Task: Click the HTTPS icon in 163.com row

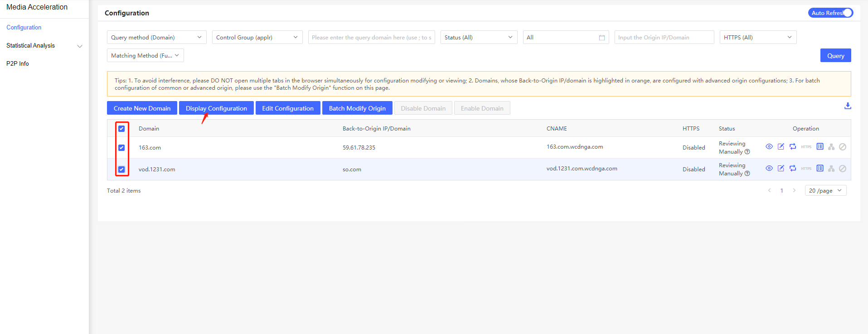Action: point(806,147)
